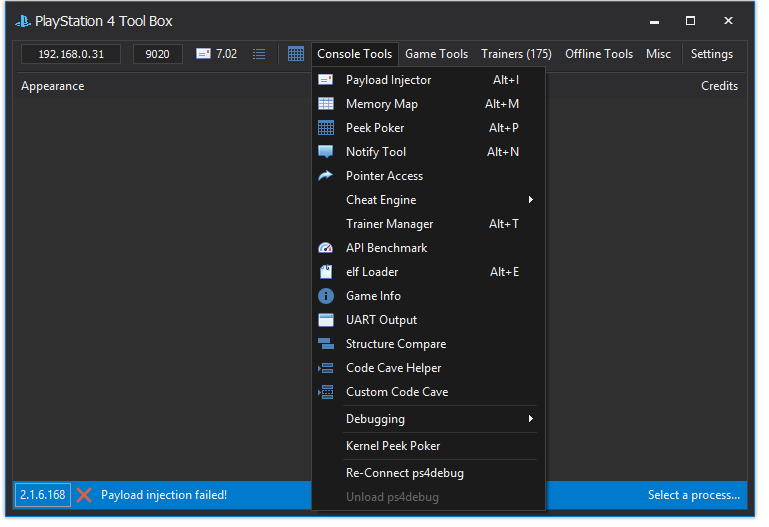769x527 pixels.
Task: Click the API Benchmark gauge icon
Action: coord(326,248)
